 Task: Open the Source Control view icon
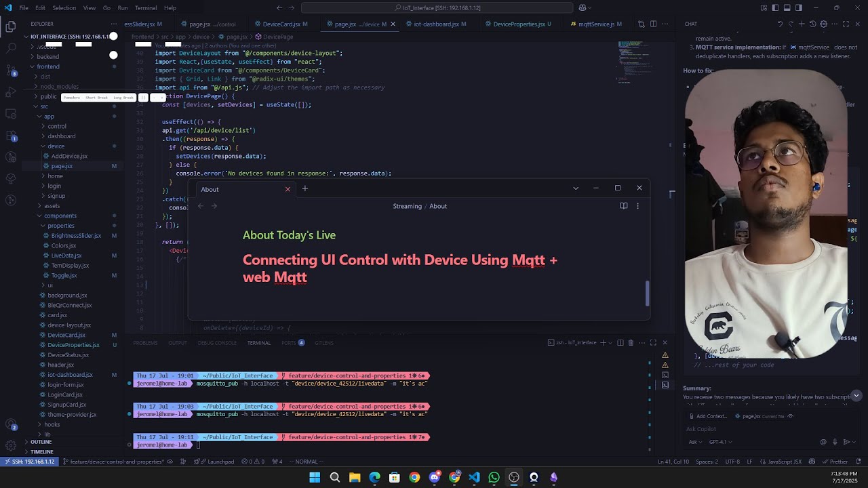(x=11, y=70)
